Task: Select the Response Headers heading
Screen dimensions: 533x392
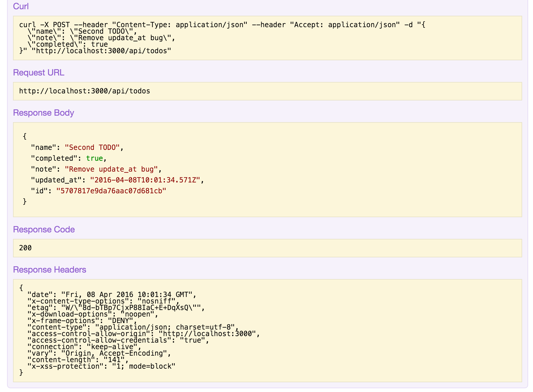Action: pyautogui.click(x=50, y=270)
